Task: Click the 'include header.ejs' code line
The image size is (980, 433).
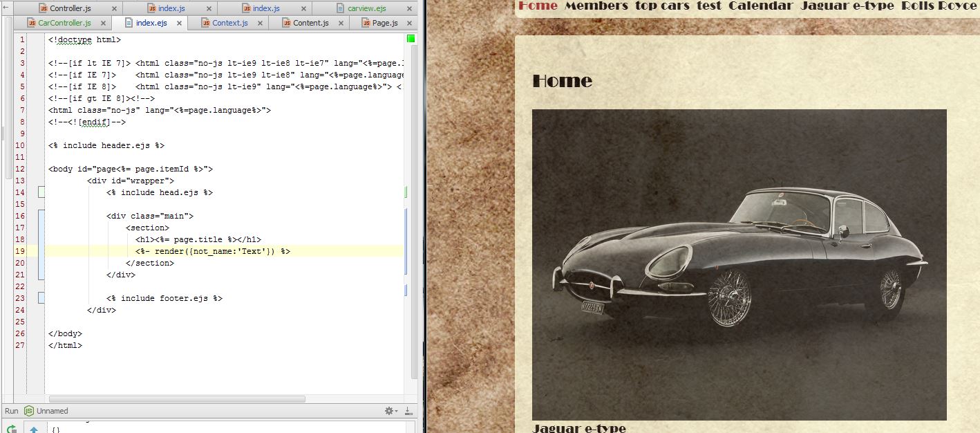Action: (106, 145)
